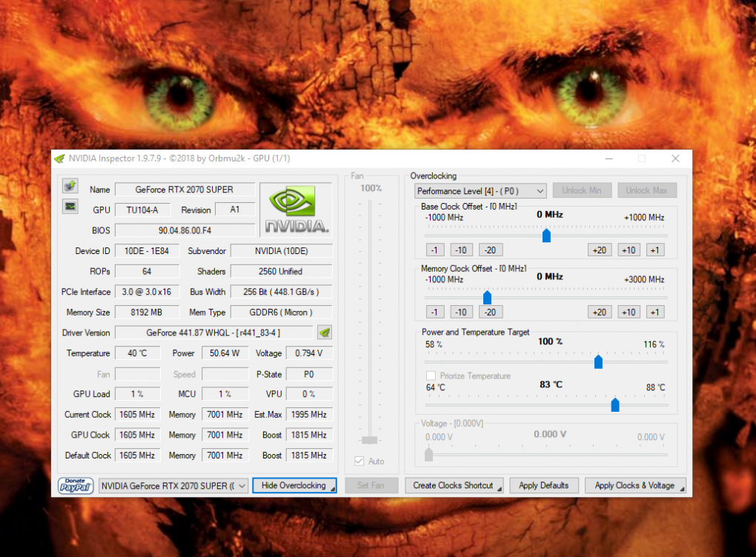Click -10 under Base Clock Offset
The image size is (756, 557).
click(x=462, y=250)
